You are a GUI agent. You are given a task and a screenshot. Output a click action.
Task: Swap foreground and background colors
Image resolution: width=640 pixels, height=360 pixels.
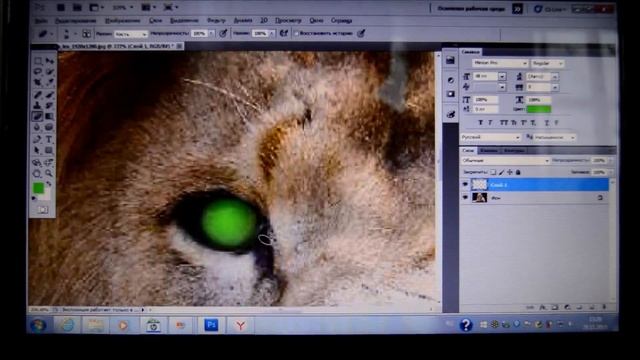coord(49,184)
